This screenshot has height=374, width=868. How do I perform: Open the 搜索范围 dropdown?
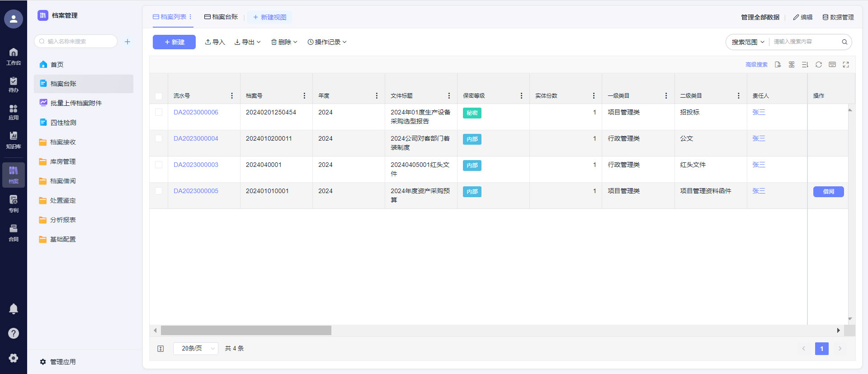[748, 42]
